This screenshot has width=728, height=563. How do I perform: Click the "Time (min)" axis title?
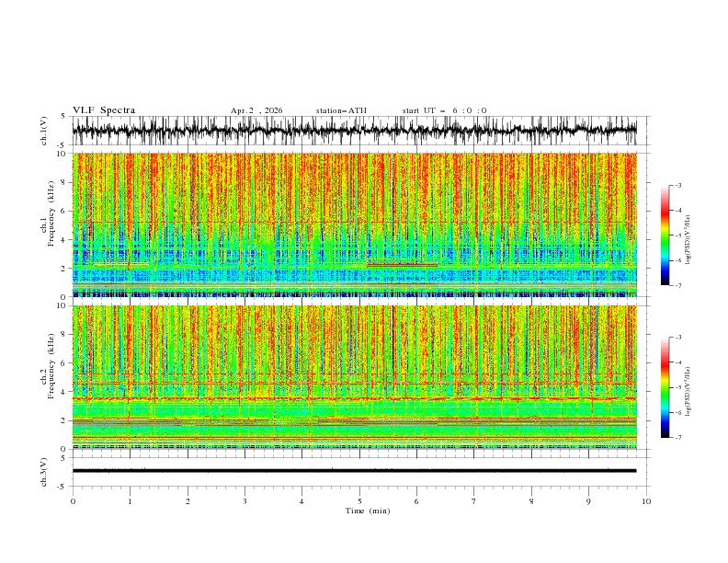pyautogui.click(x=368, y=511)
